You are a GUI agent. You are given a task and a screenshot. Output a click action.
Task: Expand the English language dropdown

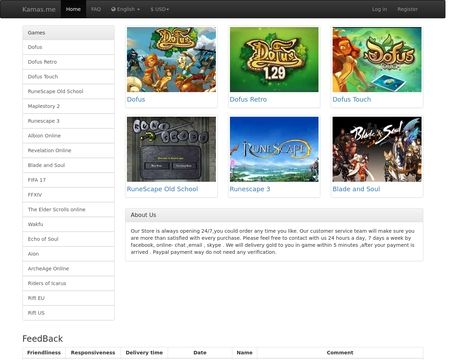point(125,9)
